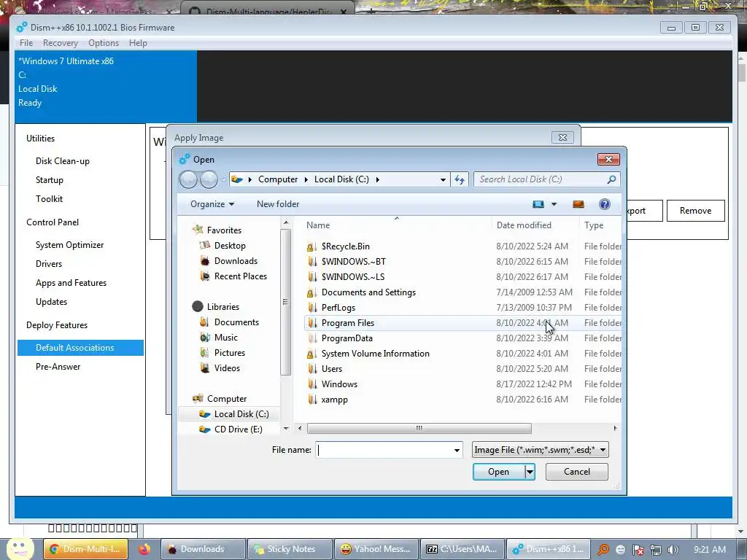Viewport: 747px width, 560px height.
Task: Show the preview pane icon
Action: tap(578, 204)
